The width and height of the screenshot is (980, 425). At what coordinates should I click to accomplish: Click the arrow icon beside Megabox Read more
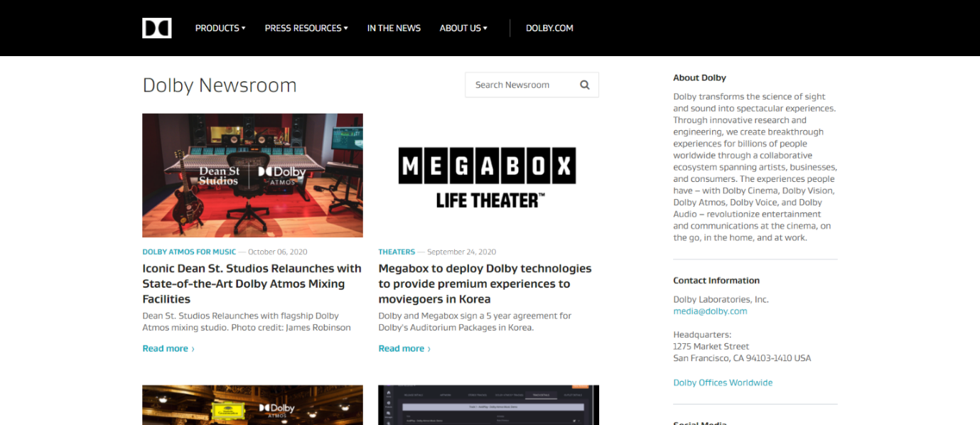(429, 348)
